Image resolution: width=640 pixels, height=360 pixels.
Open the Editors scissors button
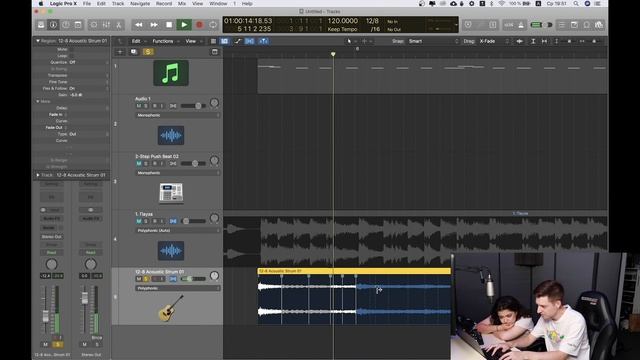coord(119,25)
